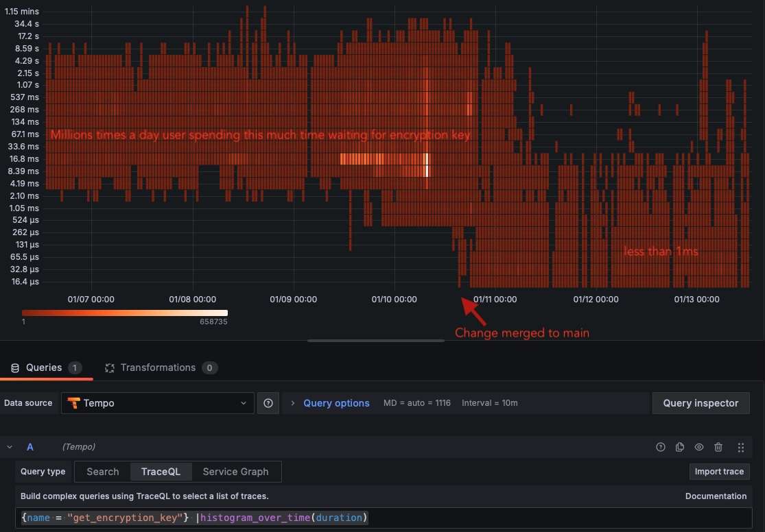Click the data source help icon
This screenshot has height=532, width=765.
[x=268, y=403]
